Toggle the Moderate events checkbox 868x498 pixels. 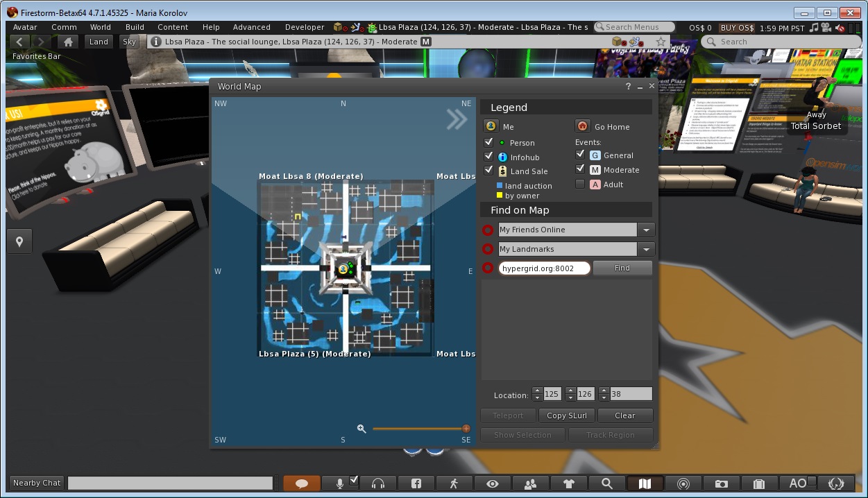pyautogui.click(x=580, y=169)
